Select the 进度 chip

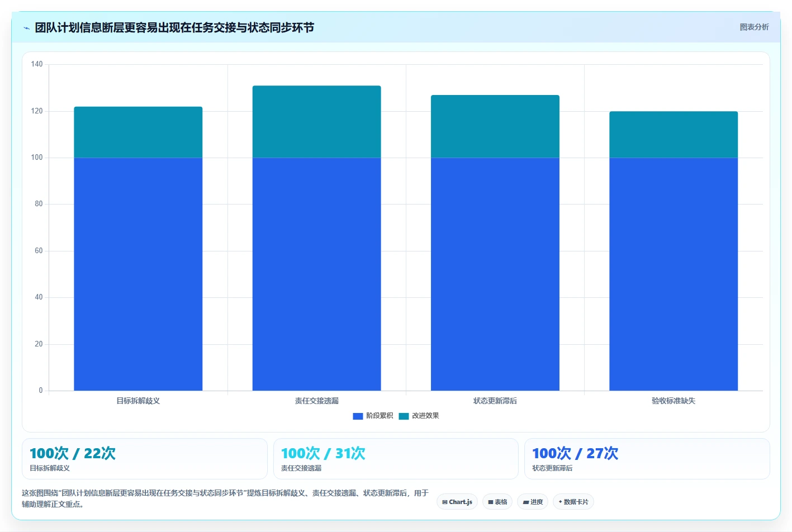[x=533, y=502]
